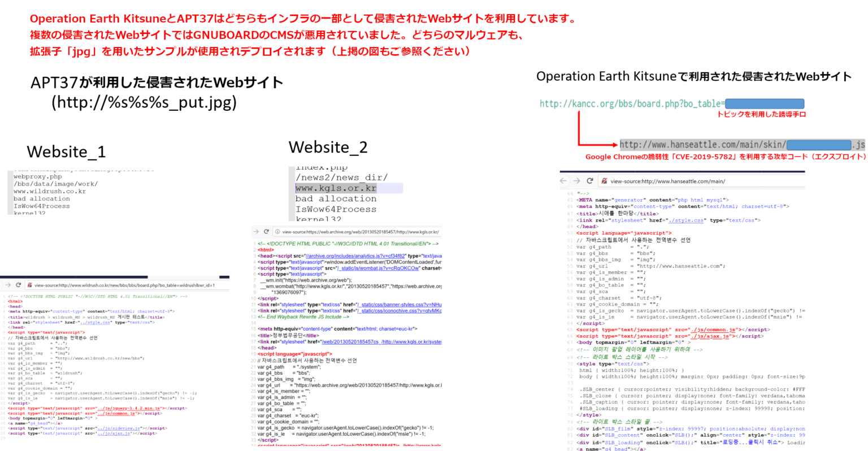868x451 pixels.
Task: Click the forward arrow in the wildrush view-source browser
Action: point(8,285)
